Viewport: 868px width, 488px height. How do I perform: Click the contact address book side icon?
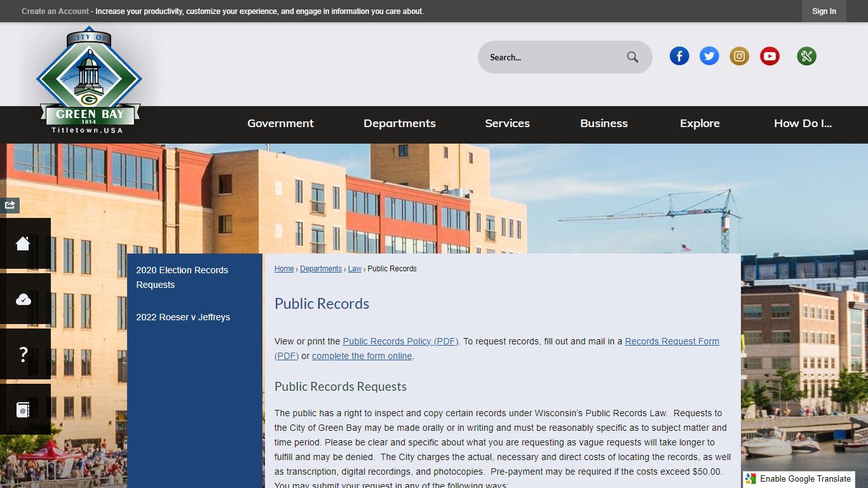24,409
